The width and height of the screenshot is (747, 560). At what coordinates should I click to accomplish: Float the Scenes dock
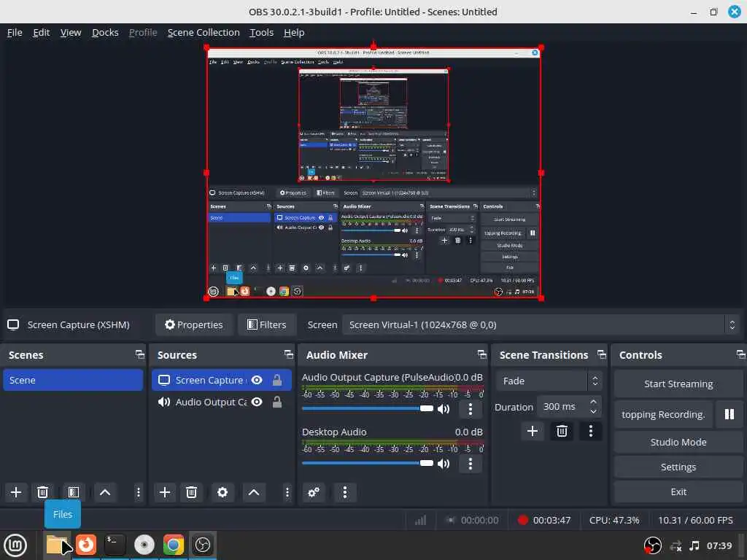tap(139, 354)
